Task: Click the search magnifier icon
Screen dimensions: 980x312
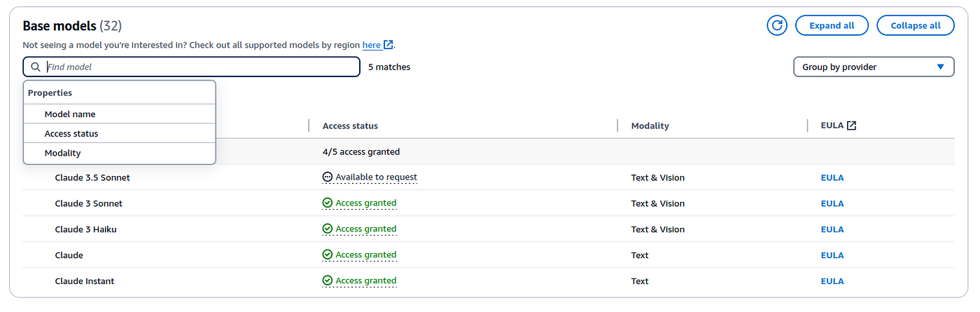Action: pyautogui.click(x=36, y=67)
